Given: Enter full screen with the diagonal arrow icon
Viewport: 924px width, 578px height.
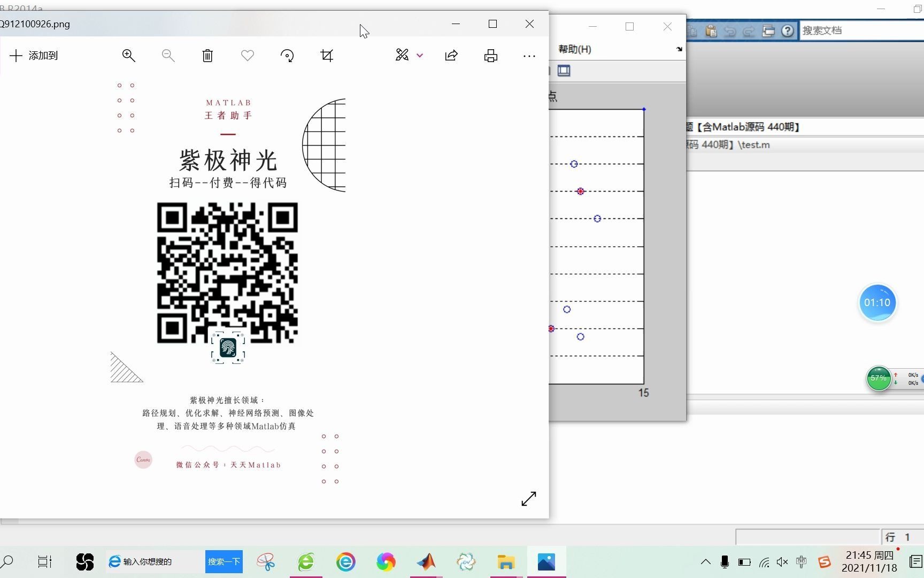Looking at the screenshot, I should pyautogui.click(x=529, y=499).
